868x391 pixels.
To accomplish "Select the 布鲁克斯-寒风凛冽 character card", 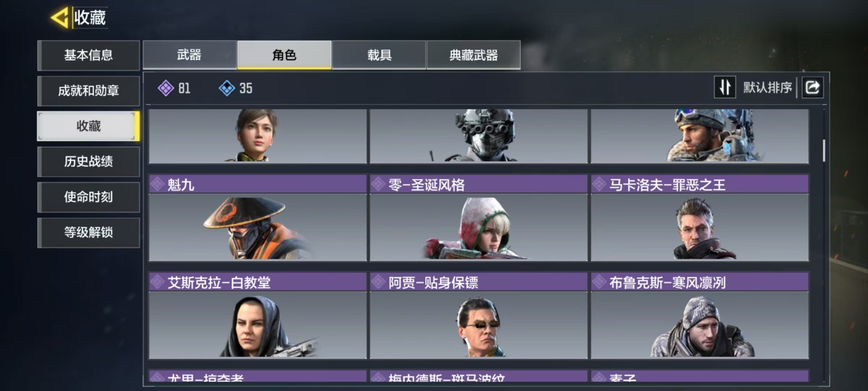I will (x=699, y=315).
